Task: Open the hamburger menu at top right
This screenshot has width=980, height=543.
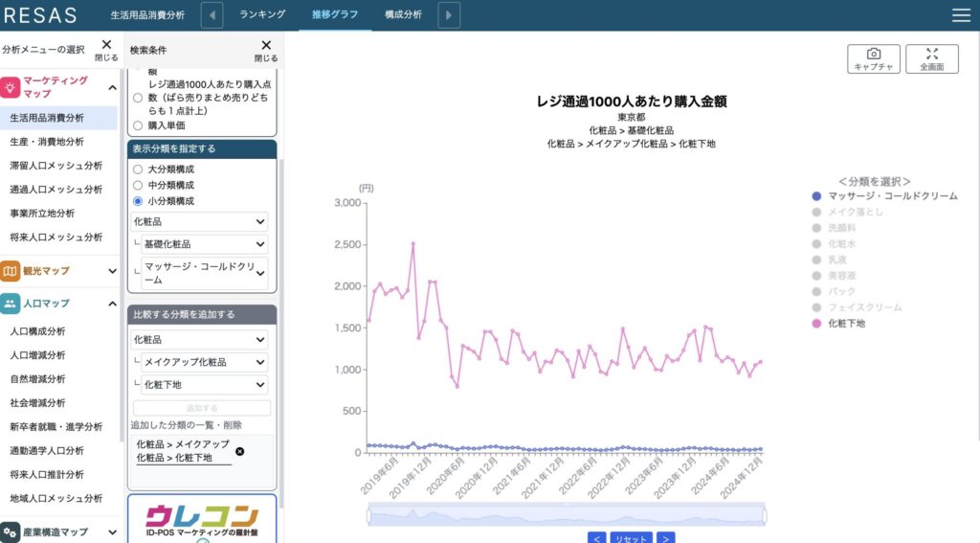Action: pos(960,15)
